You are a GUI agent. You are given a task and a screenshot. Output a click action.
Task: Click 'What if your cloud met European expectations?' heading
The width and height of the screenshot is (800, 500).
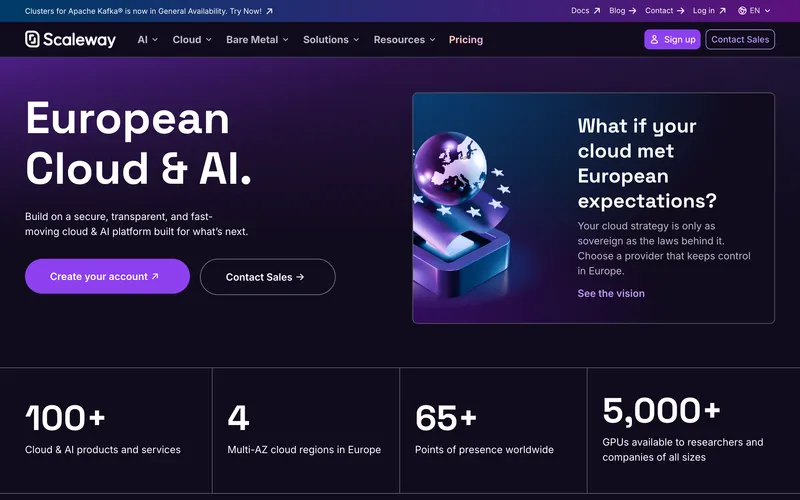point(647,163)
